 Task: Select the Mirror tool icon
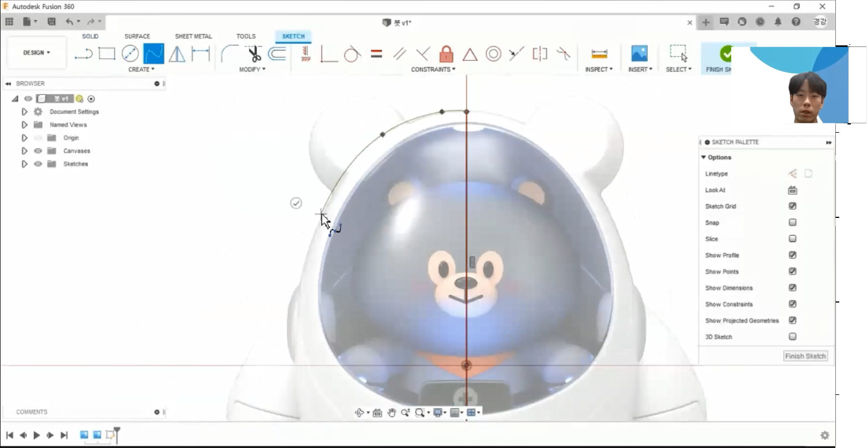click(177, 54)
